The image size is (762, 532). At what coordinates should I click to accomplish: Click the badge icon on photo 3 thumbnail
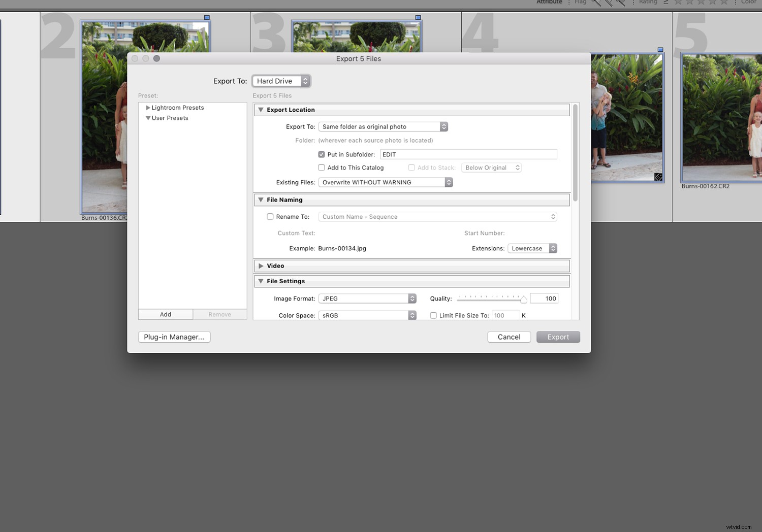point(418,17)
